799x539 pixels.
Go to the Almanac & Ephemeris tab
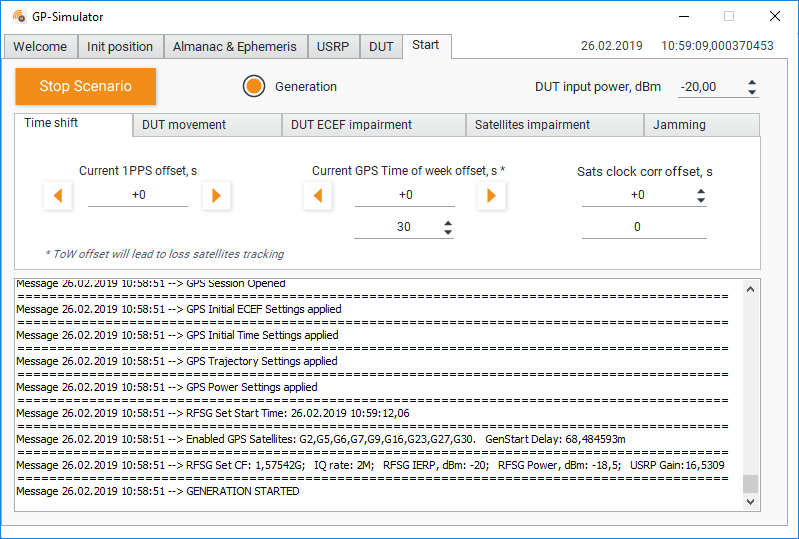coord(234,47)
